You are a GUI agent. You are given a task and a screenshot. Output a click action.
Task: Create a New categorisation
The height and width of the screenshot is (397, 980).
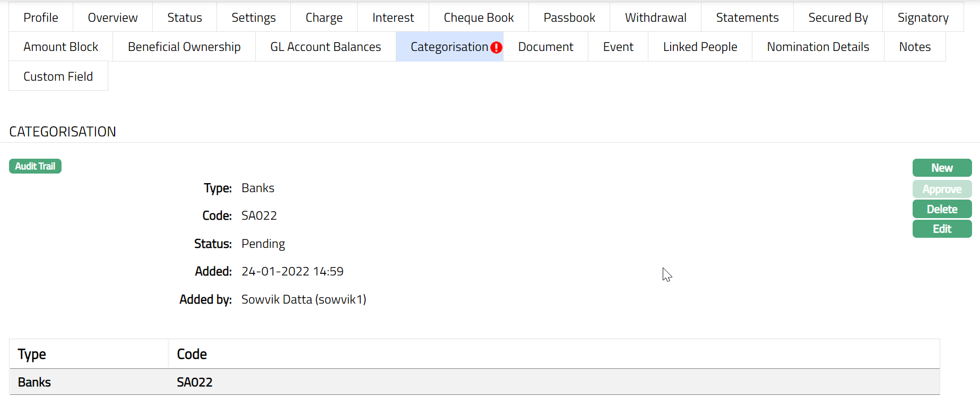point(942,168)
